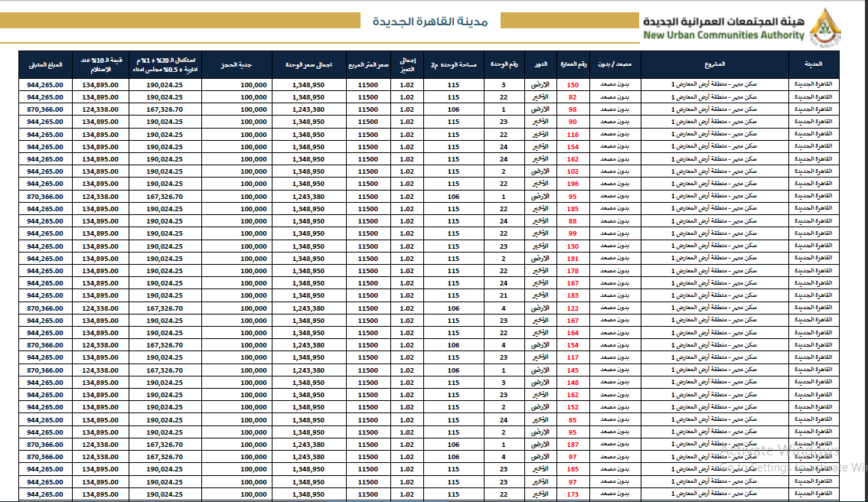Click floor 'الأخير' in building 82 row
This screenshot has width=868, height=502.
[x=540, y=97]
